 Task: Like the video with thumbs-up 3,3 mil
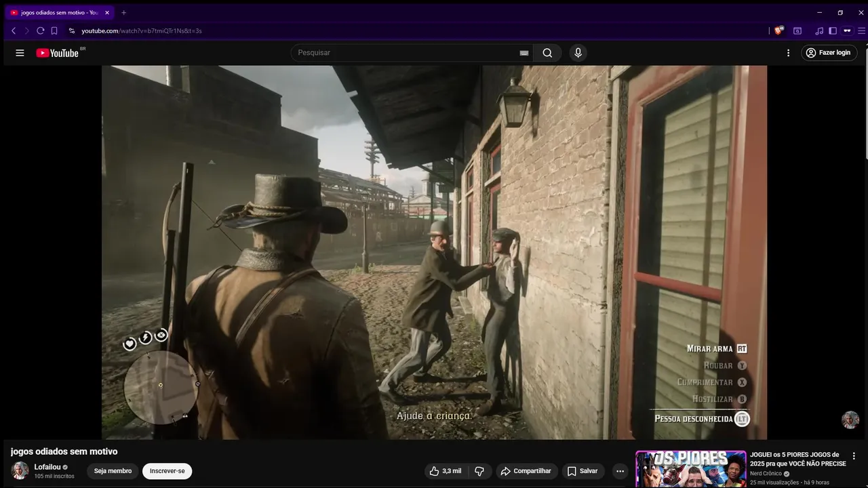[x=445, y=471]
